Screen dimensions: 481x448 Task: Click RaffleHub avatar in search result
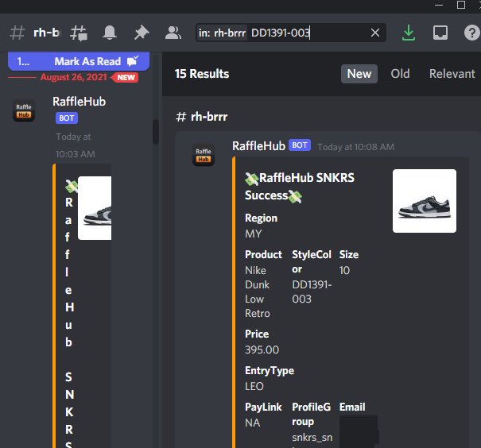coord(204,155)
